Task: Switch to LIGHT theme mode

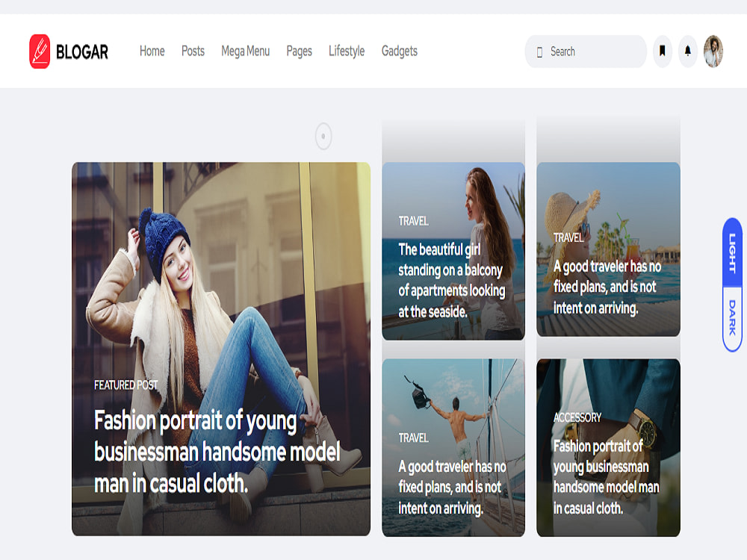Action: click(732, 253)
